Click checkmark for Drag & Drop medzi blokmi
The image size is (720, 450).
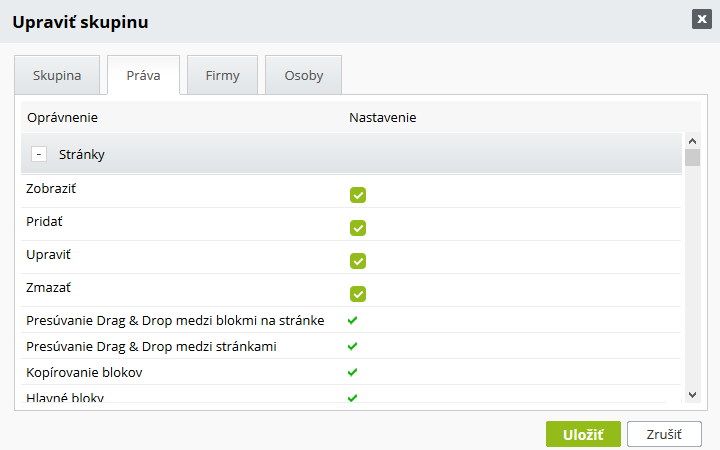[x=352, y=320]
